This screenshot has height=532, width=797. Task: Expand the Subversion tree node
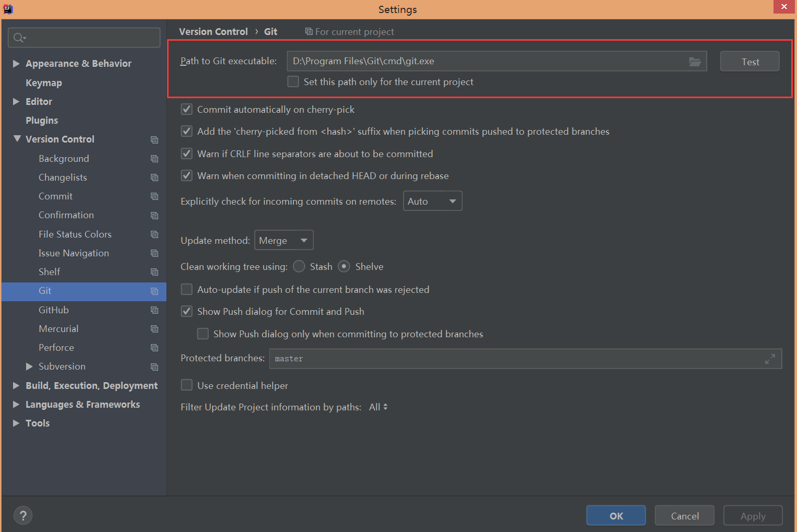coord(29,367)
